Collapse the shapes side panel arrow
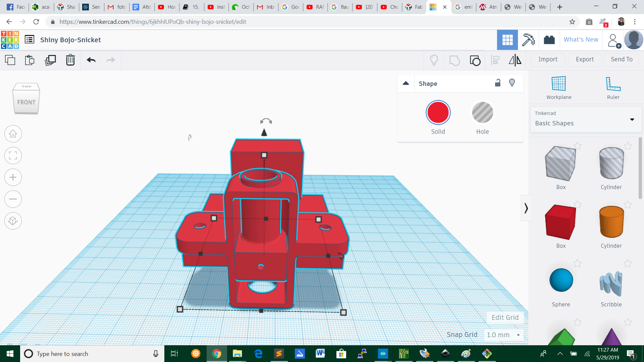The height and width of the screenshot is (362, 644). [526, 208]
